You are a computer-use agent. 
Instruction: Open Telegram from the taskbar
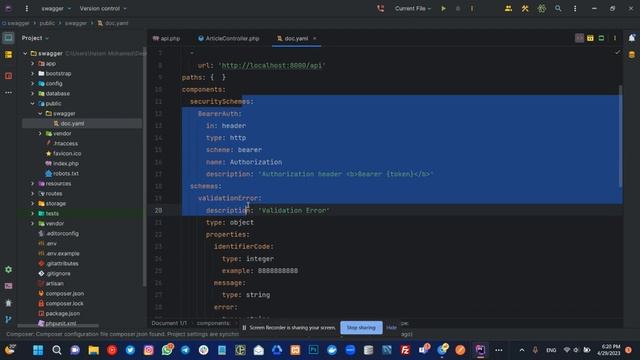tap(185, 350)
